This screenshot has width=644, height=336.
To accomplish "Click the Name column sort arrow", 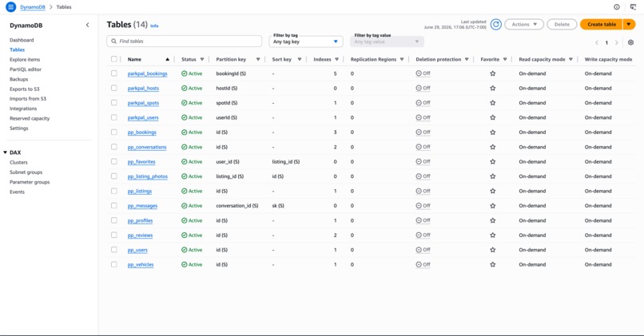I will tap(167, 60).
